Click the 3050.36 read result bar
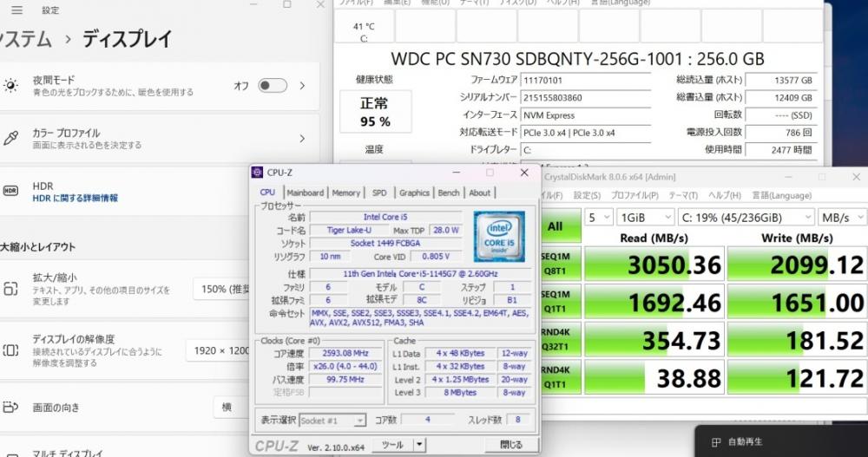This screenshot has width=868, height=457. click(x=654, y=264)
